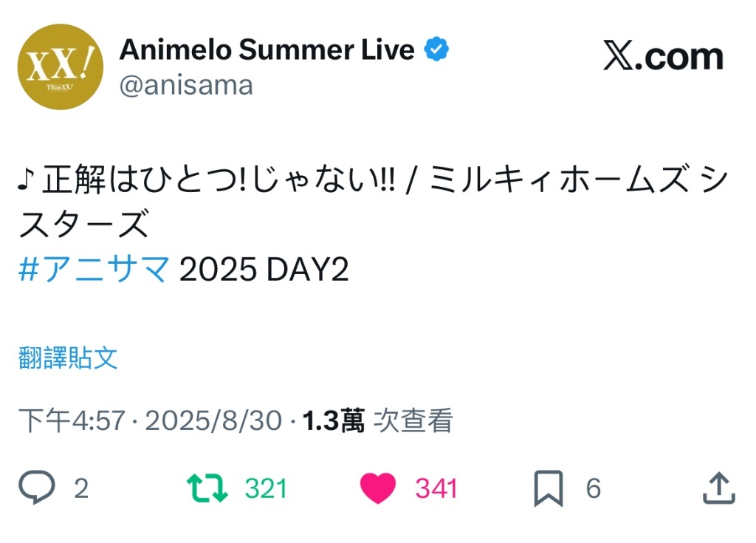The height and width of the screenshot is (543, 756).
Task: Click the 321 retweet count
Action: point(266,488)
